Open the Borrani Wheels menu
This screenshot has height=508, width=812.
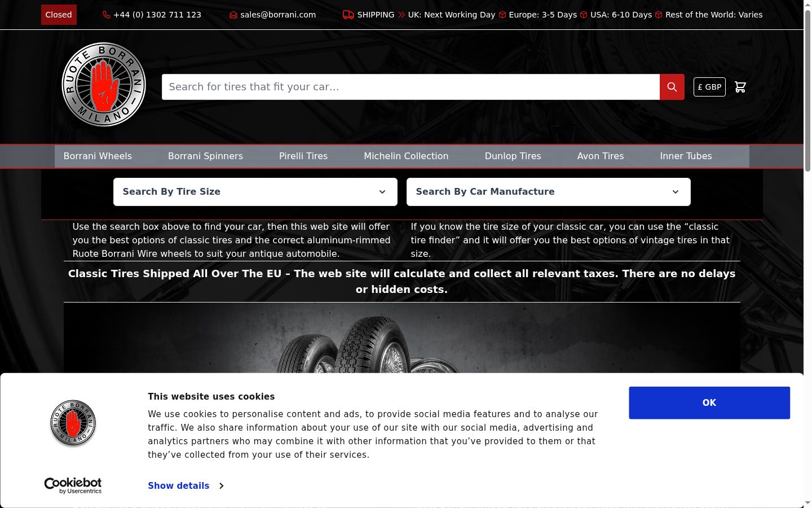click(x=98, y=156)
